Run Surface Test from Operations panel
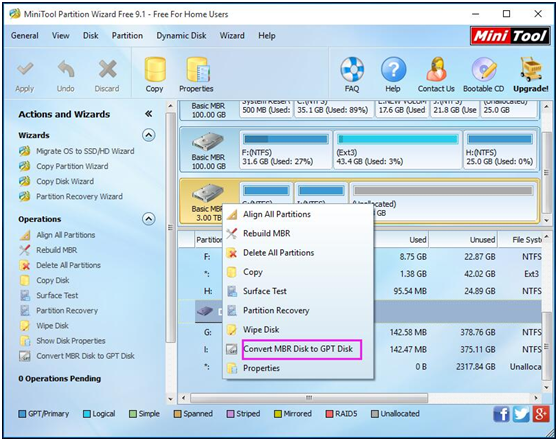 click(57, 295)
